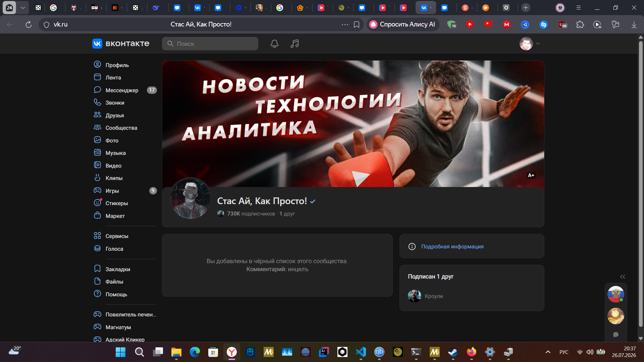
Task: Click the Клипы sidebar icon
Action: coord(97,178)
